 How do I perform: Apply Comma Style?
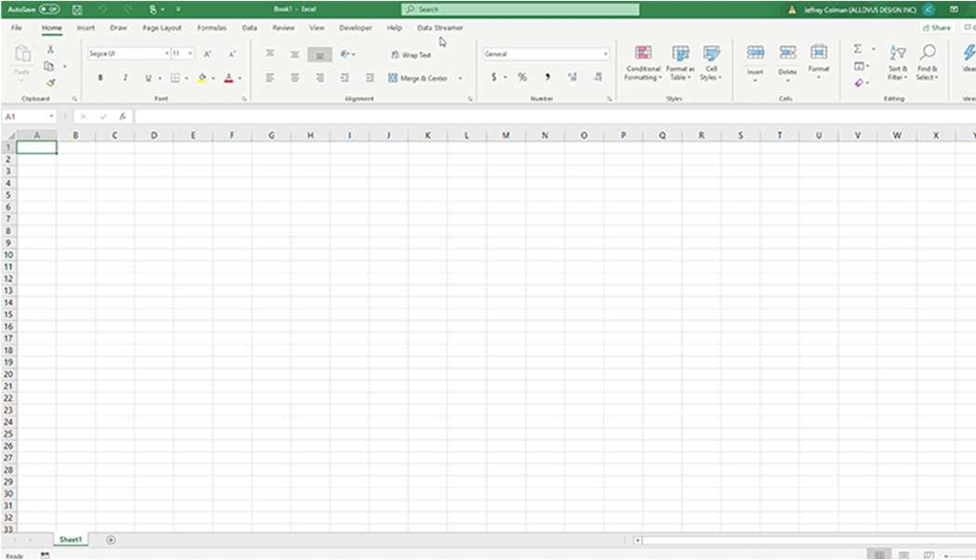point(547,77)
